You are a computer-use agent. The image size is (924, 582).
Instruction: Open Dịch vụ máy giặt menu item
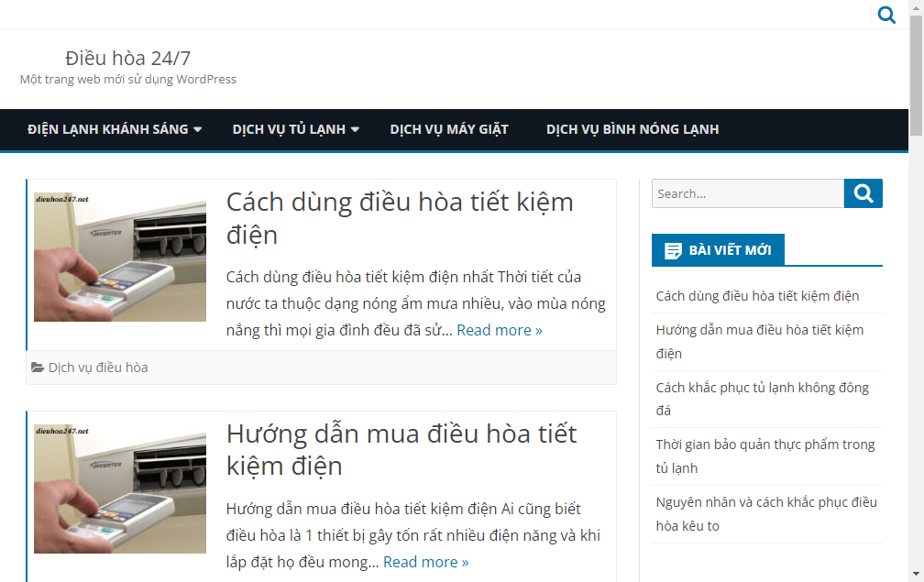click(449, 129)
